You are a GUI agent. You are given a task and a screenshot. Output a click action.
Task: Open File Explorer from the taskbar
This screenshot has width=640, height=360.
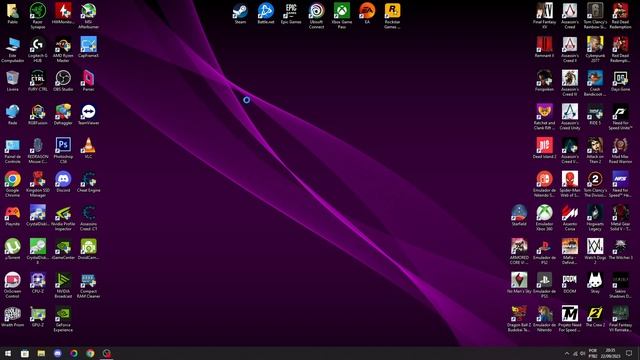41,353
